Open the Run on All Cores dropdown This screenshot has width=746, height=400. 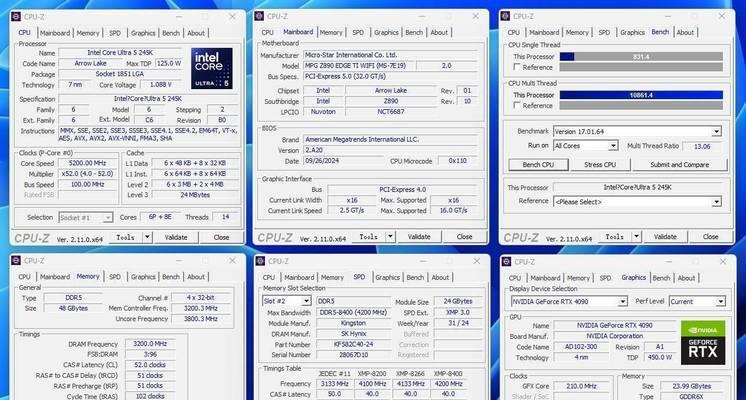[x=613, y=146]
